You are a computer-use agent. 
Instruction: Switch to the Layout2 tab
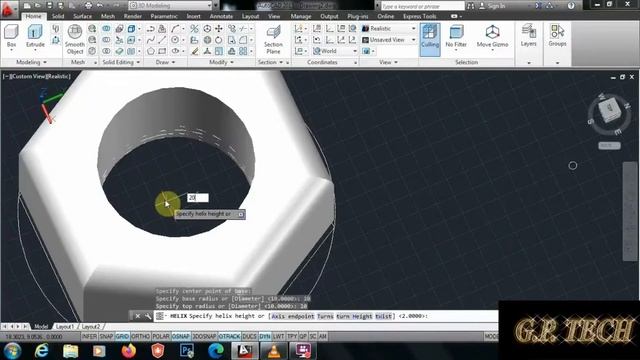91,327
